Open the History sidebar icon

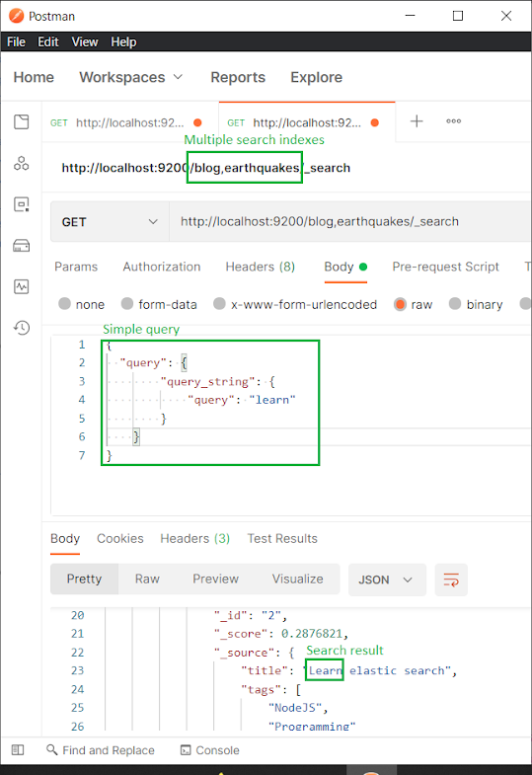tap(22, 327)
